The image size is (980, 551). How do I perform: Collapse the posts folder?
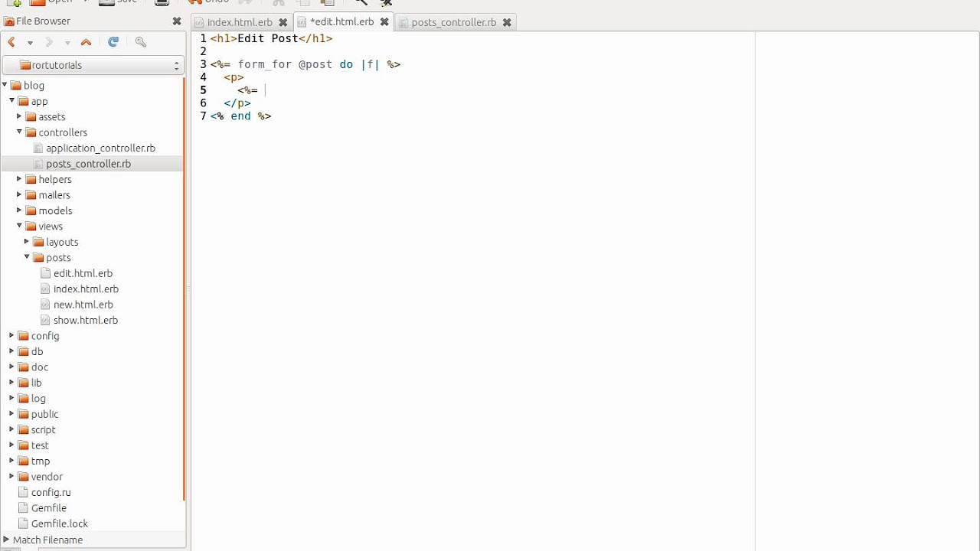tap(28, 257)
